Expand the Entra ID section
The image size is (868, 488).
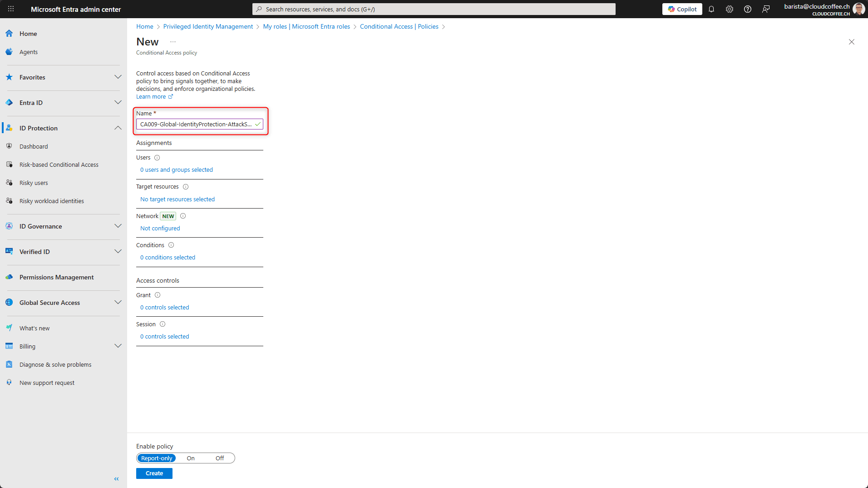118,102
